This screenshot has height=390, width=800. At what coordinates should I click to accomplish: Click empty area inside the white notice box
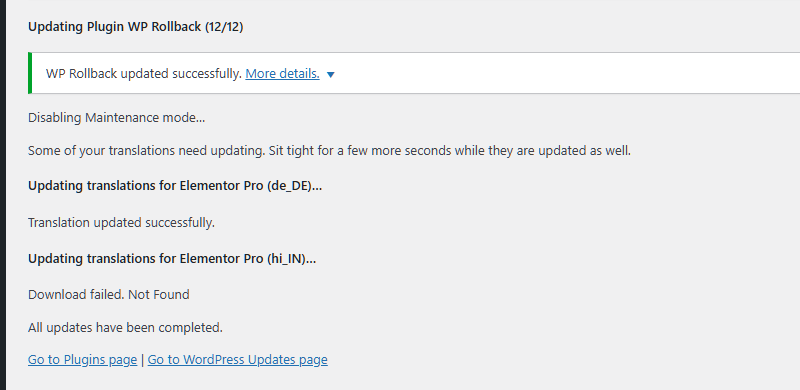coord(561,74)
